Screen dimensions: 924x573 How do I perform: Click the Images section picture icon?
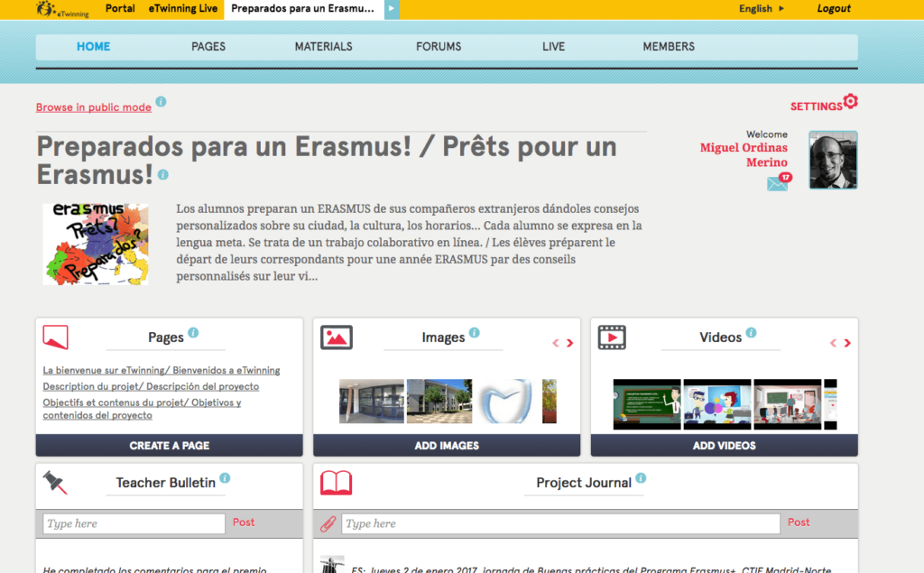(337, 337)
